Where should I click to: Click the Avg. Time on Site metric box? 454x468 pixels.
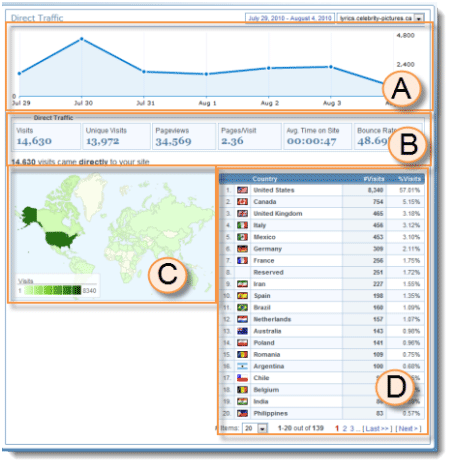click(318, 136)
